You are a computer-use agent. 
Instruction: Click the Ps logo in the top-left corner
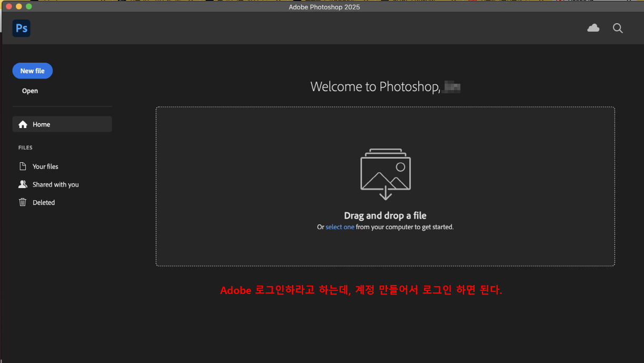pyautogui.click(x=21, y=28)
